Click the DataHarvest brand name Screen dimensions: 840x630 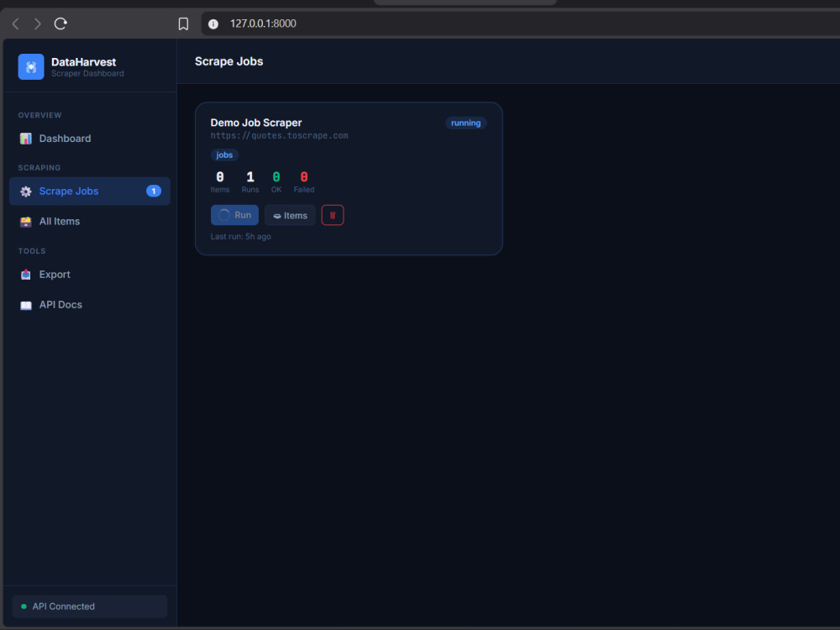pos(83,62)
